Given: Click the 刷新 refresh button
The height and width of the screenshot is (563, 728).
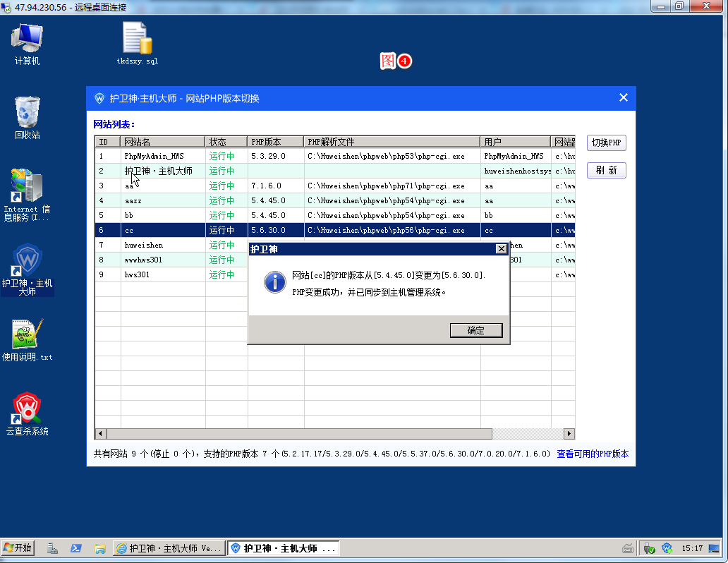Looking at the screenshot, I should tap(607, 170).
